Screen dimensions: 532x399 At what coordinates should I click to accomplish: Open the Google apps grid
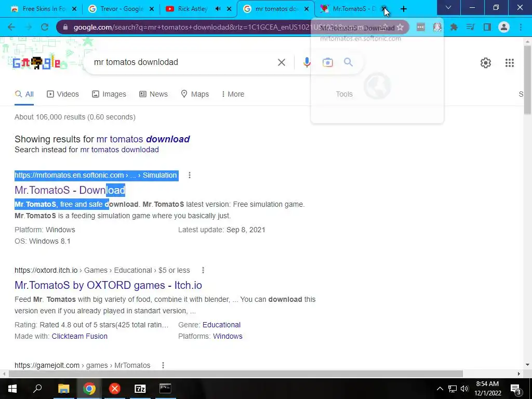point(509,63)
